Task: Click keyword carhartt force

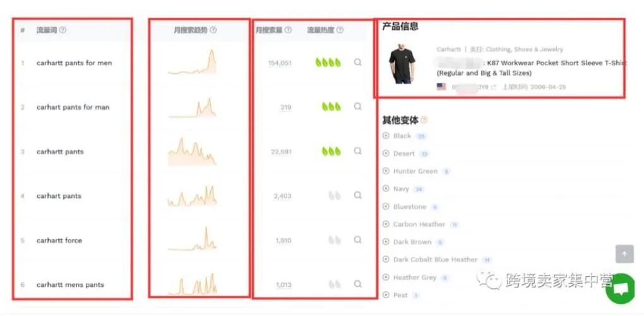Action: coord(59,240)
